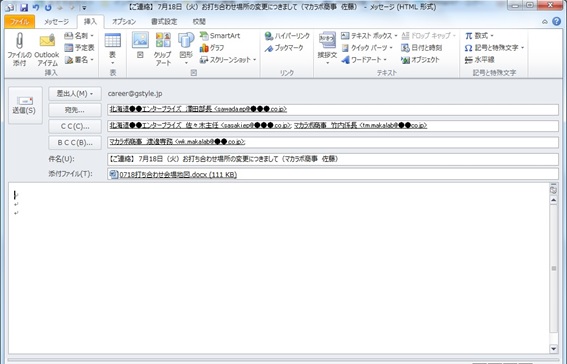This screenshot has height=364, width=567.
Task: Insert a SmartArt graphic
Action: pos(220,36)
